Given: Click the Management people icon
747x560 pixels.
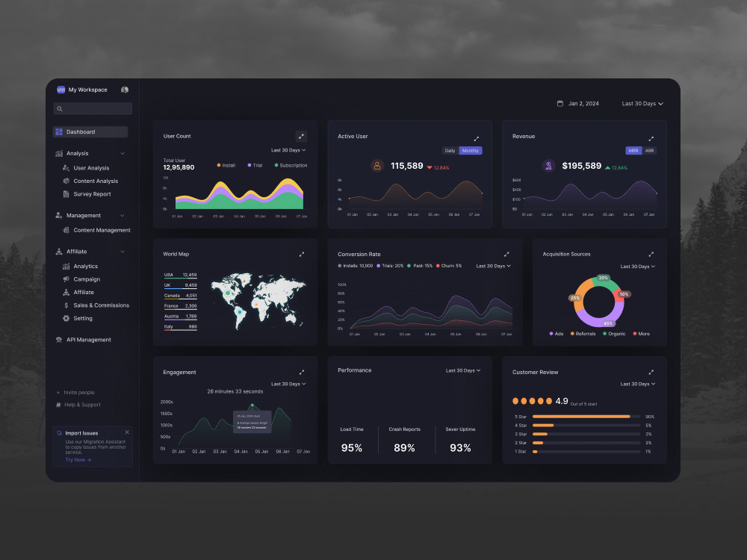Looking at the screenshot, I should [x=59, y=215].
